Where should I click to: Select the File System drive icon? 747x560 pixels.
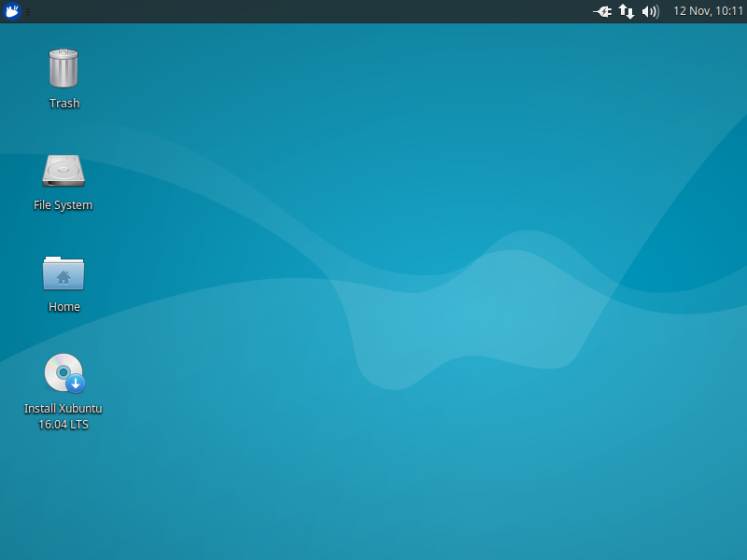tap(63, 171)
